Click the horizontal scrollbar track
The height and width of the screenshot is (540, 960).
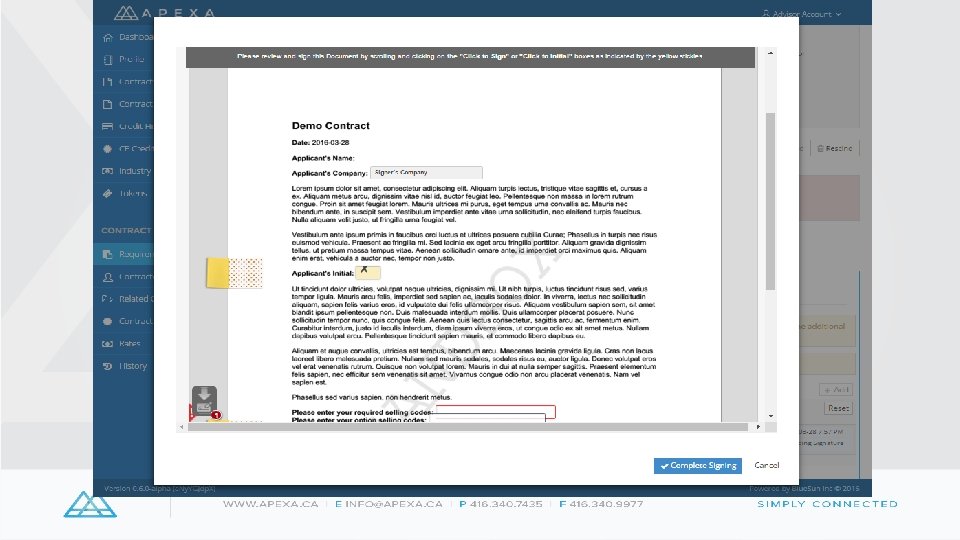click(x=468, y=427)
